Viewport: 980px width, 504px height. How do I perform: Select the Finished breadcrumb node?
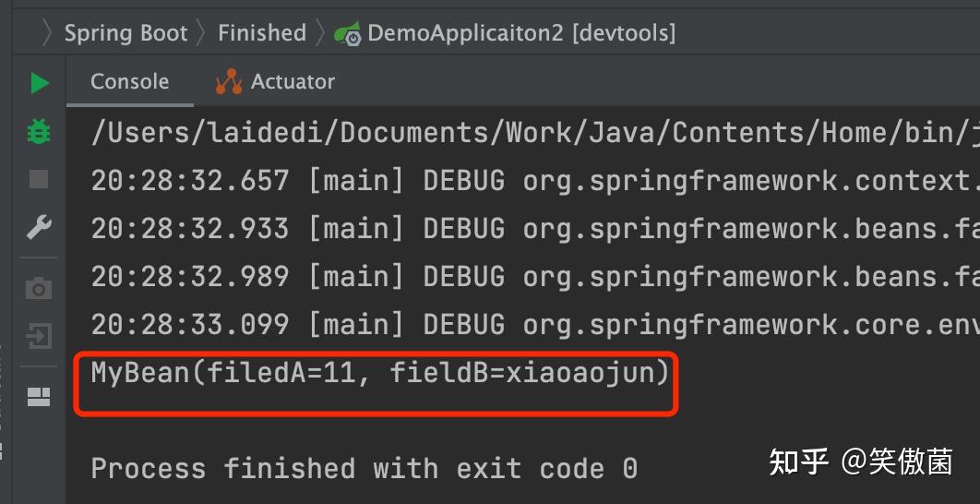point(262,33)
